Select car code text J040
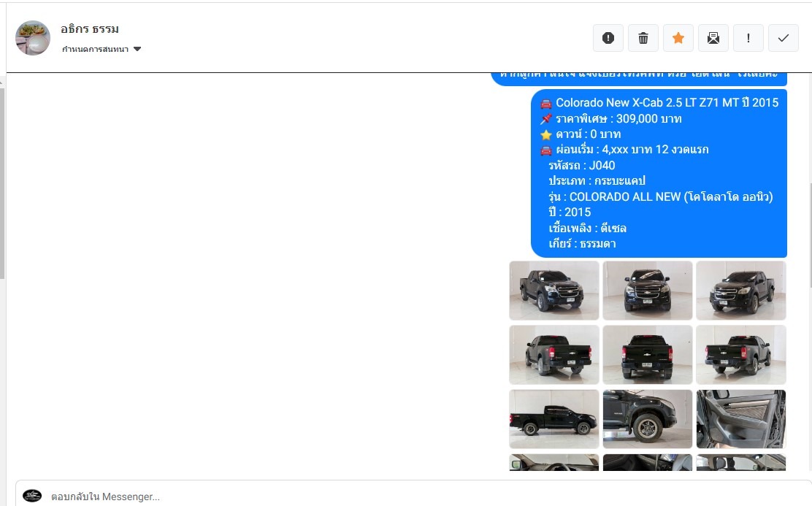Viewport: 812px width, 506px height. 602,166
